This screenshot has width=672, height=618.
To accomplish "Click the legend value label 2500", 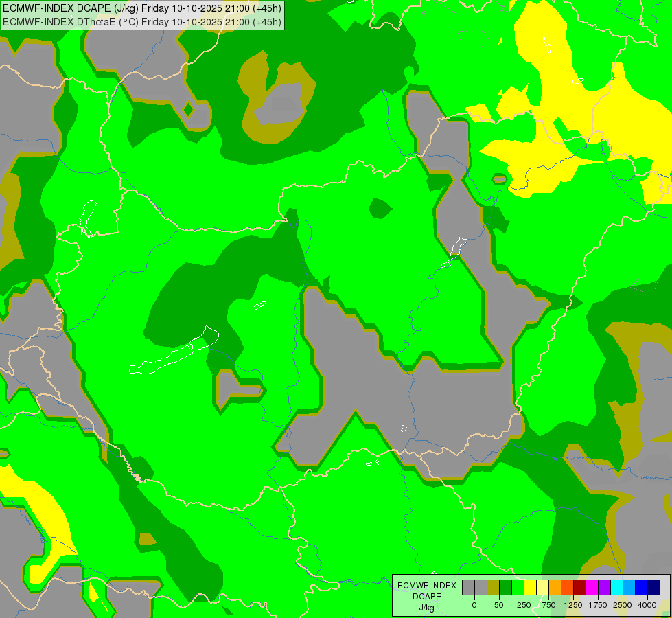I will pos(623,605).
